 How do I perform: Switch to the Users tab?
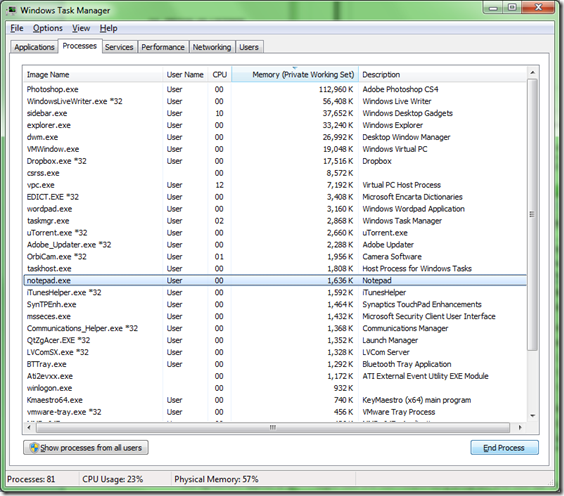coord(249,47)
